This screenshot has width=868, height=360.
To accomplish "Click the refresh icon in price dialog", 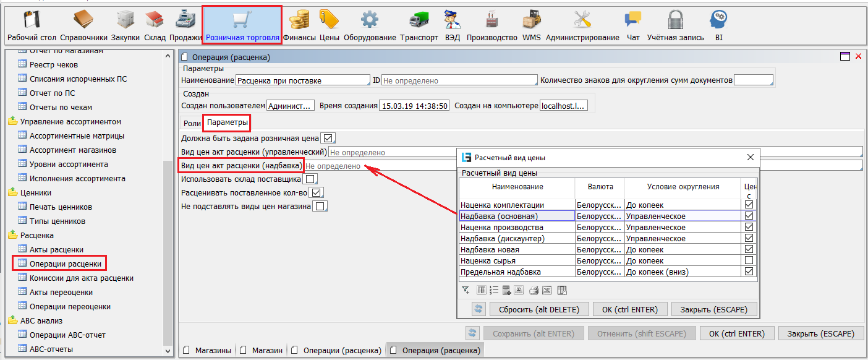I will (x=478, y=309).
